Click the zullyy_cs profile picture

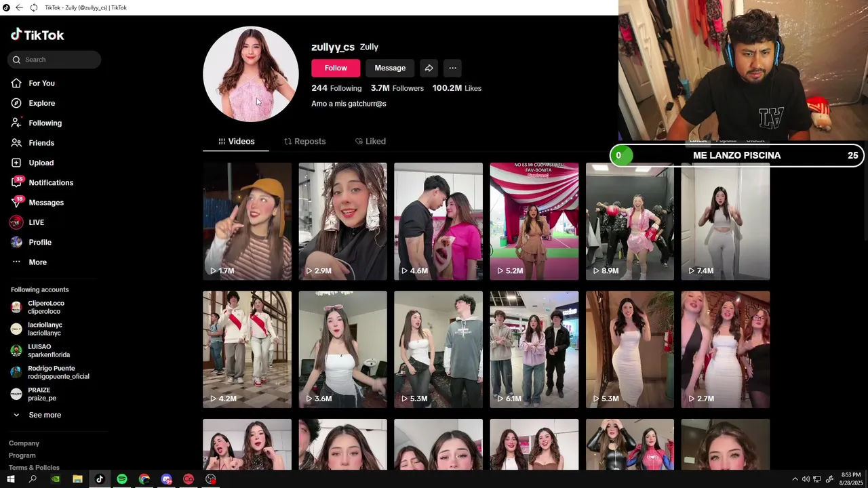pyautogui.click(x=251, y=74)
